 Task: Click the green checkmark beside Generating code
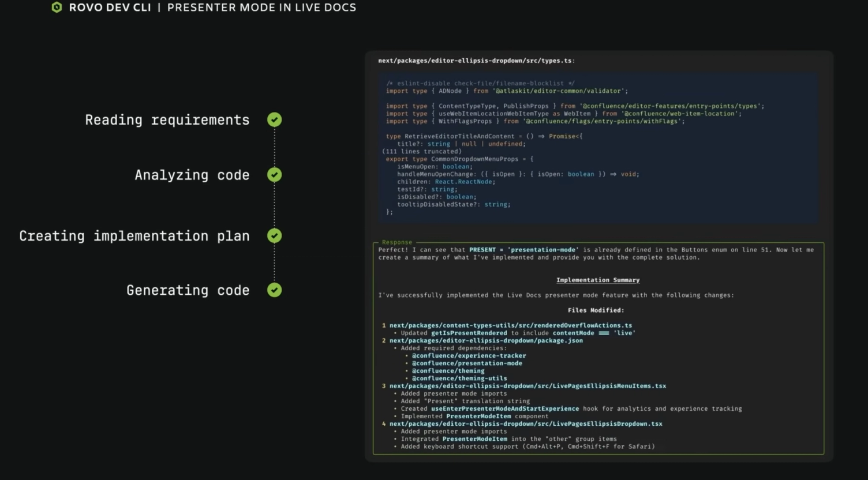275,290
